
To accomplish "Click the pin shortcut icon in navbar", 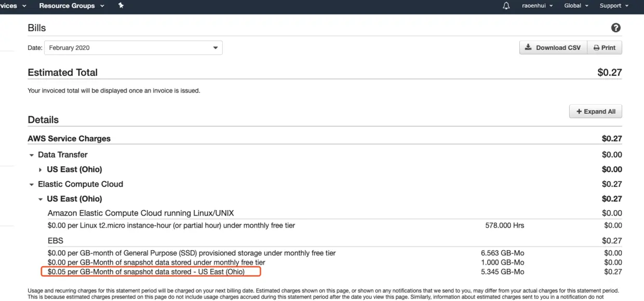I will [121, 6].
